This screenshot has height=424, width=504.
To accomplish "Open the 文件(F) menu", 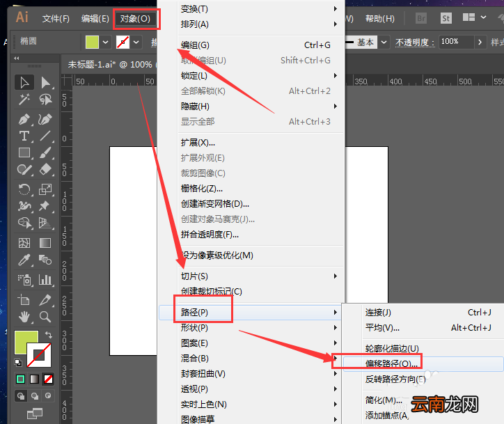I will (56, 19).
